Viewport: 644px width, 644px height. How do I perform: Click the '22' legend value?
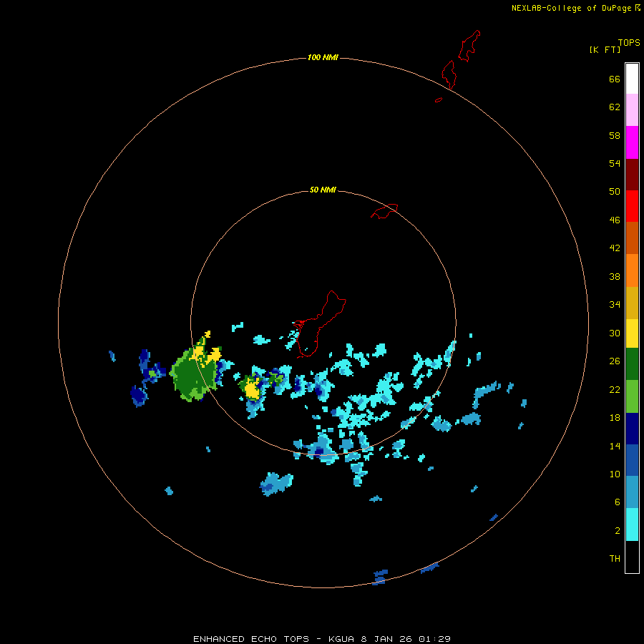615,389
